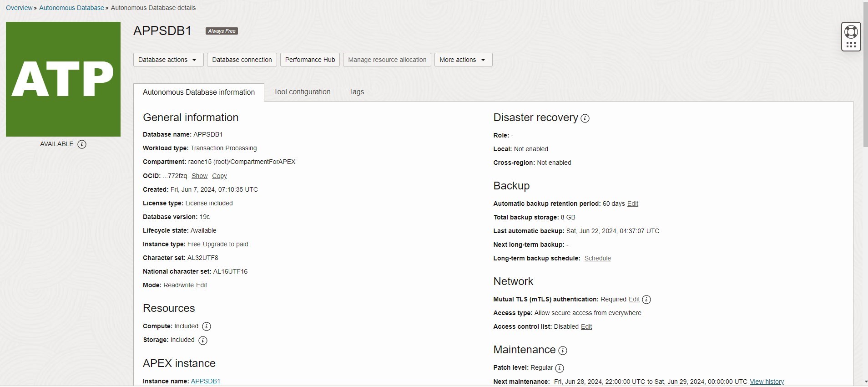Click the General information heading
The height and width of the screenshot is (387, 868).
pos(191,117)
